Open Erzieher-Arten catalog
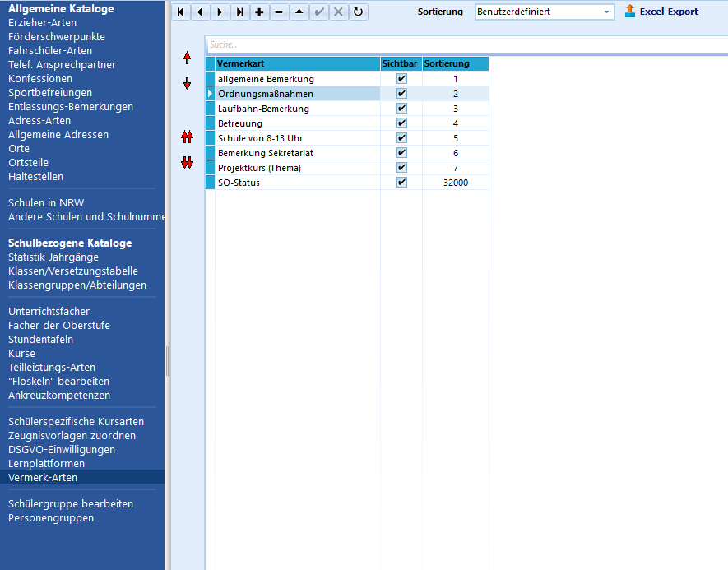728x570 pixels. (42, 23)
